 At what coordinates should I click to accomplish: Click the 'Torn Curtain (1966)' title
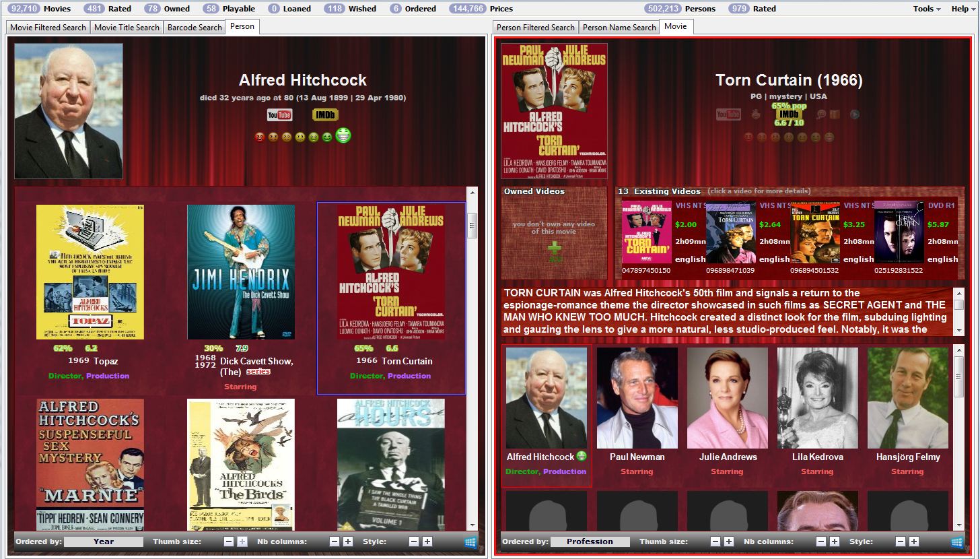tap(789, 80)
